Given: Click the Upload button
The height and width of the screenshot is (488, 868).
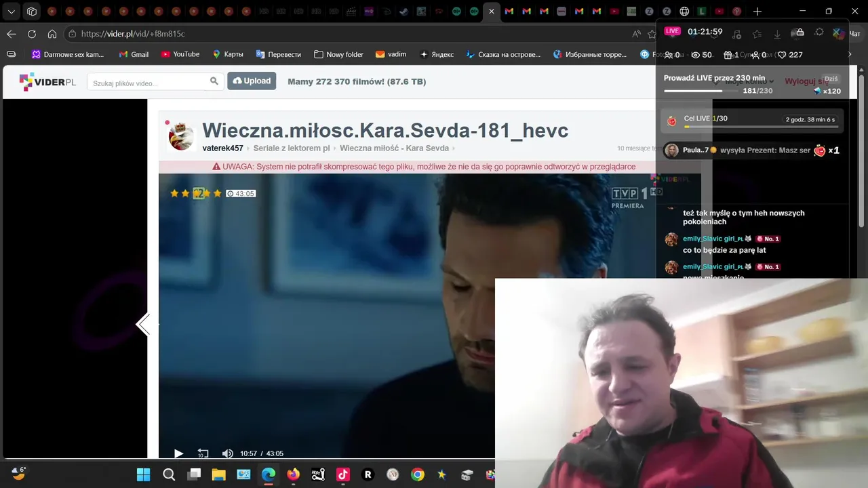Looking at the screenshot, I should click(252, 81).
